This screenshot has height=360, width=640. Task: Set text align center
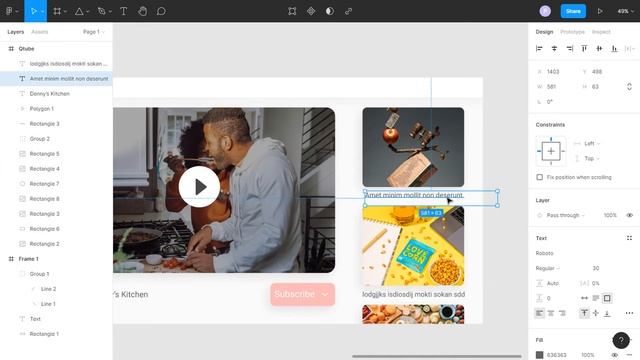coord(551,313)
